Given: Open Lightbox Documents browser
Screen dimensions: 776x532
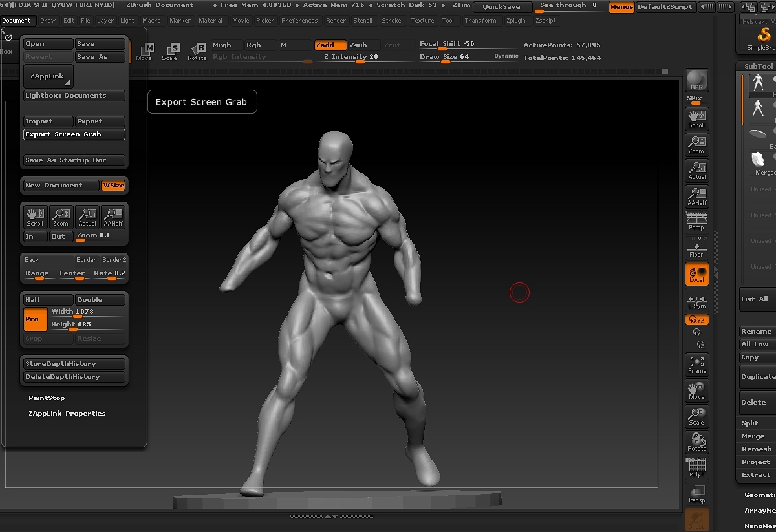Looking at the screenshot, I should pyautogui.click(x=74, y=96).
